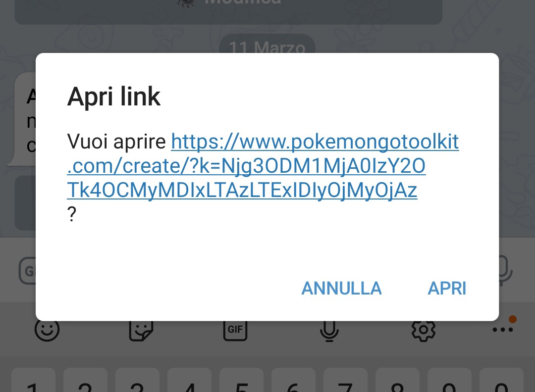Tap the APRI button to open link

(447, 289)
